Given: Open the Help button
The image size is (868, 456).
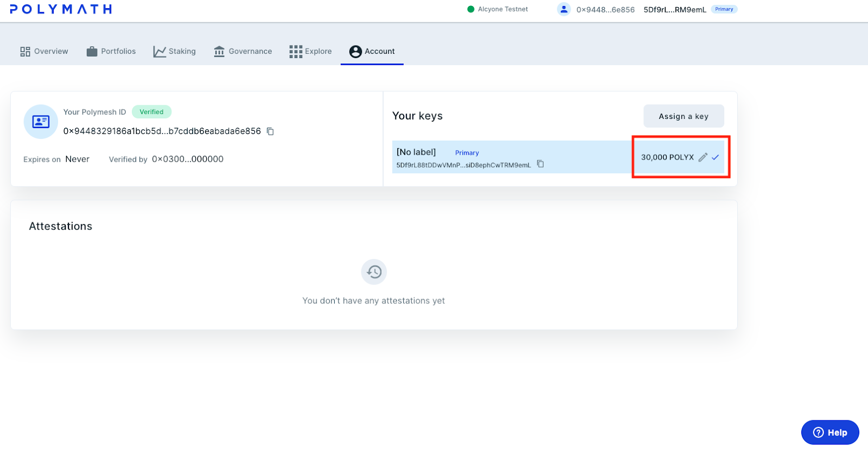Looking at the screenshot, I should pos(830,433).
